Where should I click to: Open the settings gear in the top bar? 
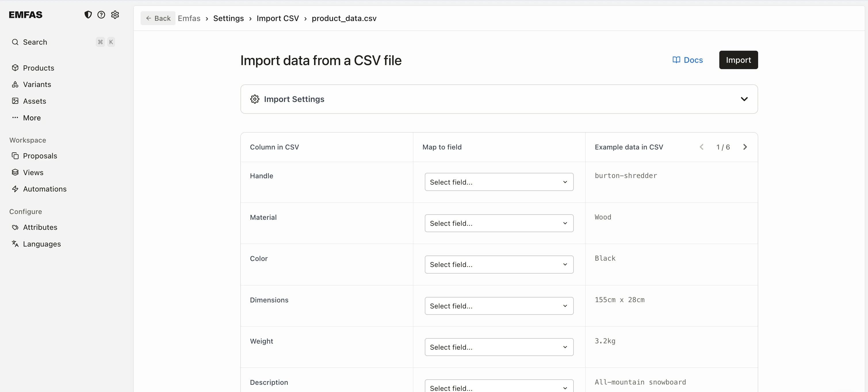(115, 14)
